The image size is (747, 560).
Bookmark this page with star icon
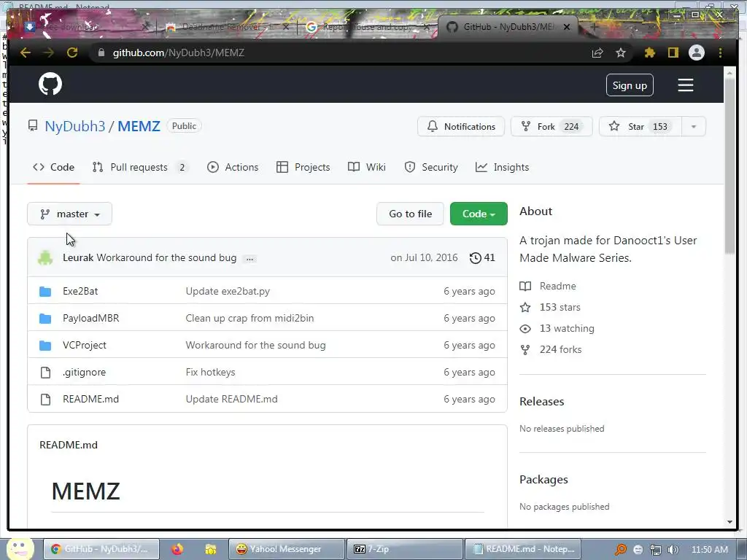pos(620,52)
